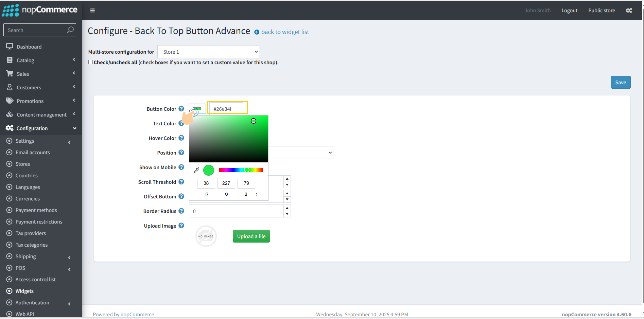The height and width of the screenshot is (319, 644).
Task: Collapse the Configuration sidebar menu
Action: 41,128
